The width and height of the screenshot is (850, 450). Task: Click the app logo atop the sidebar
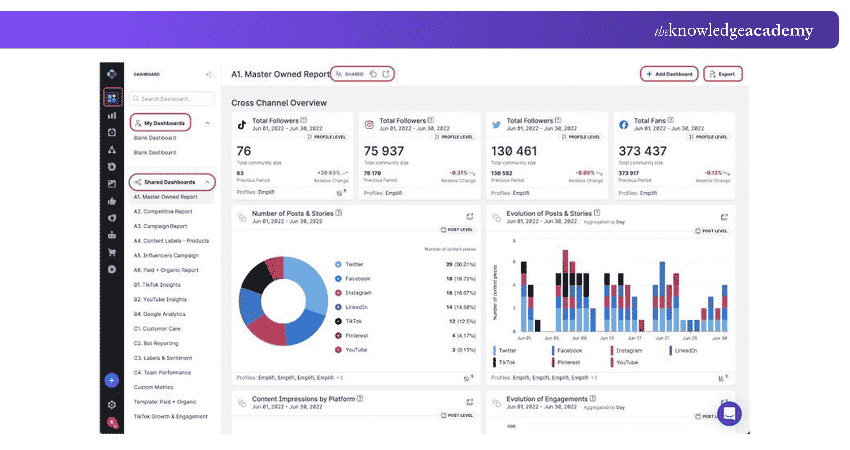tap(112, 74)
